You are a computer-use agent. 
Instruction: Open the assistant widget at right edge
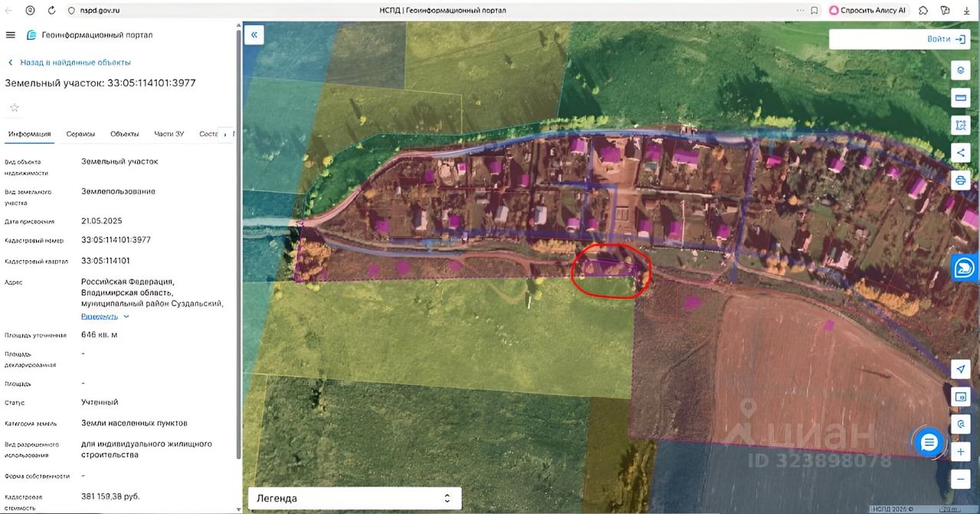tap(966, 268)
